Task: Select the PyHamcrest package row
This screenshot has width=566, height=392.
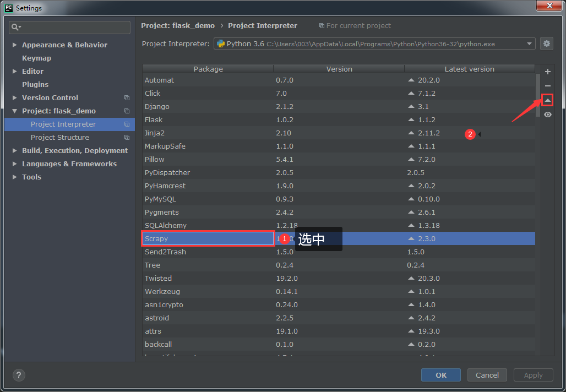Action: (339, 186)
